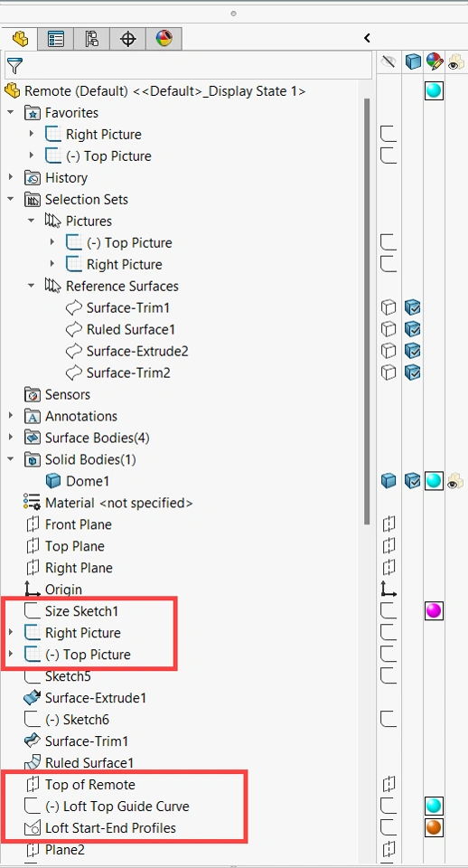Collapse the panel with left chevron arrow

(367, 38)
